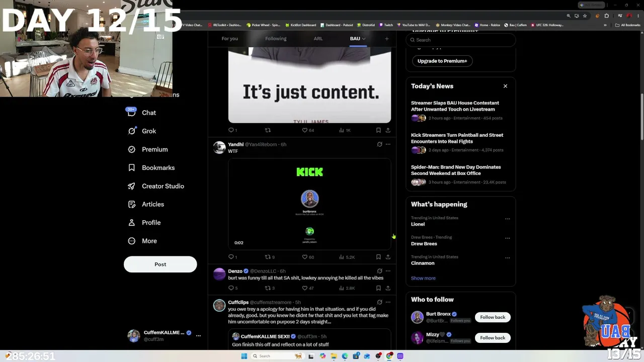Open options for Lionel trend

(x=507, y=219)
